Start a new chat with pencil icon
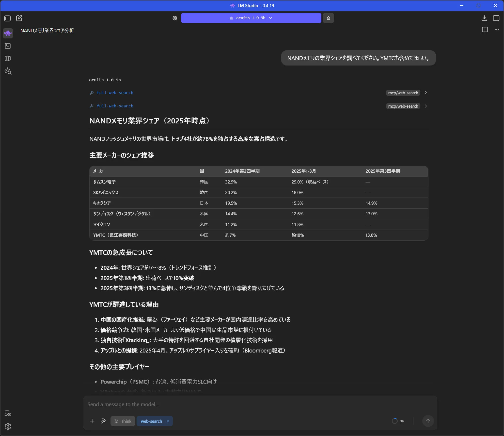This screenshot has width=504, height=436. 19,18
